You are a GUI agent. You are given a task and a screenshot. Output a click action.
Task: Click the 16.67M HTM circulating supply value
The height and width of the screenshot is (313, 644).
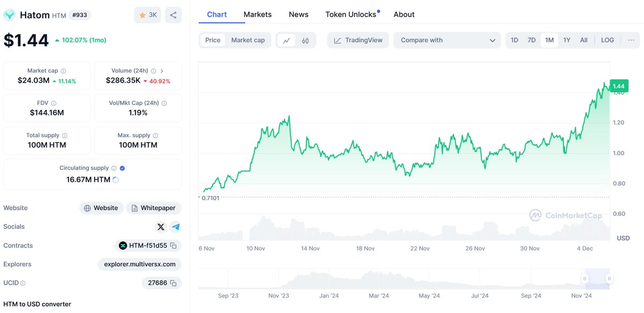pos(88,180)
